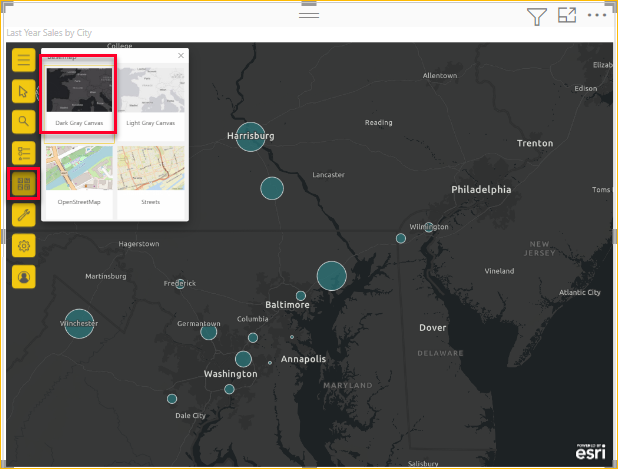Open the map search tool
Screen dimensions: 618x469
click(x=24, y=122)
